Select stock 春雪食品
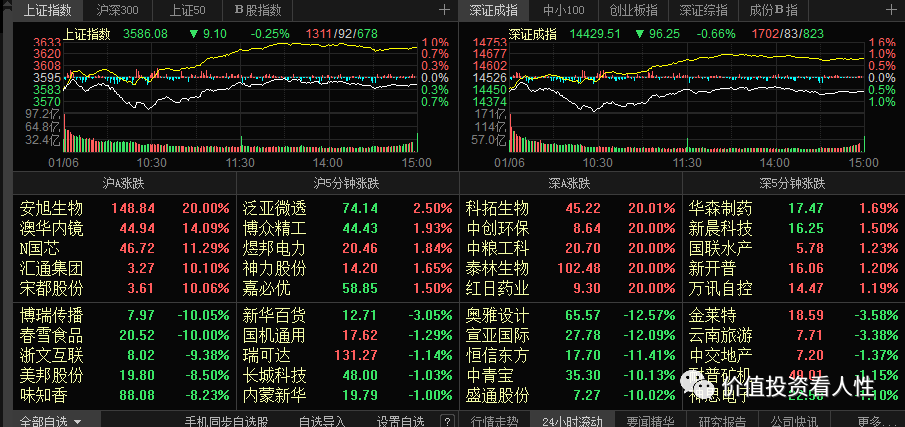Image resolution: width=905 pixels, height=427 pixels. (51, 335)
